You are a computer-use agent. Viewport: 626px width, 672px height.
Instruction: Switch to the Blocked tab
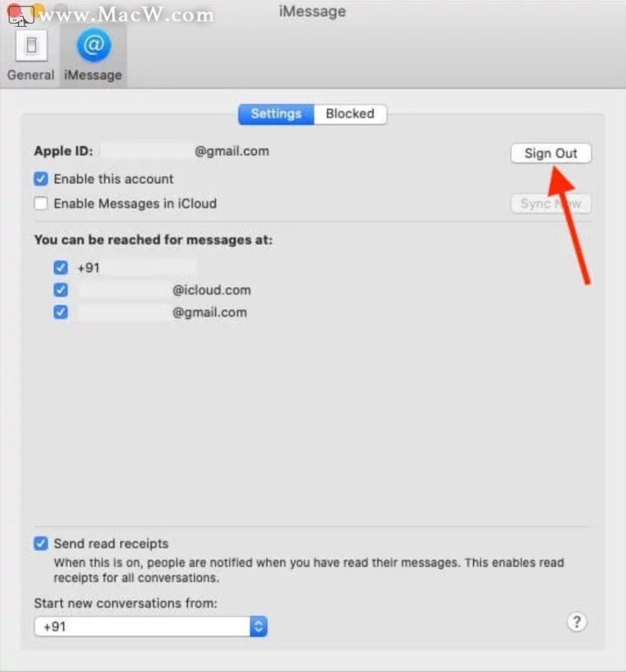click(x=350, y=114)
